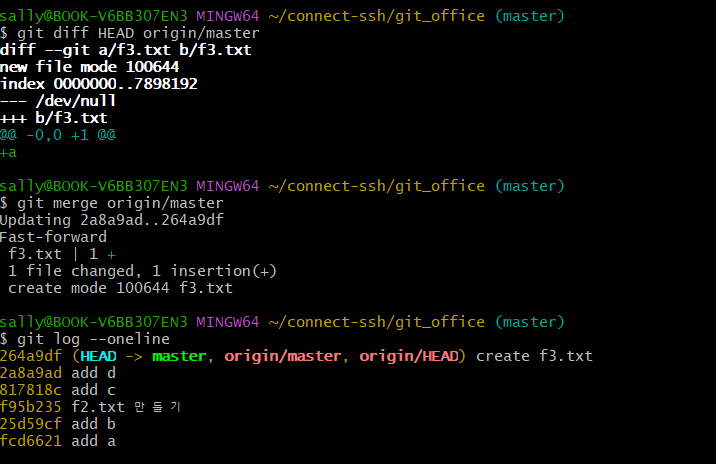
Task: Select the '--- /dev/null' line
Action: [58, 101]
